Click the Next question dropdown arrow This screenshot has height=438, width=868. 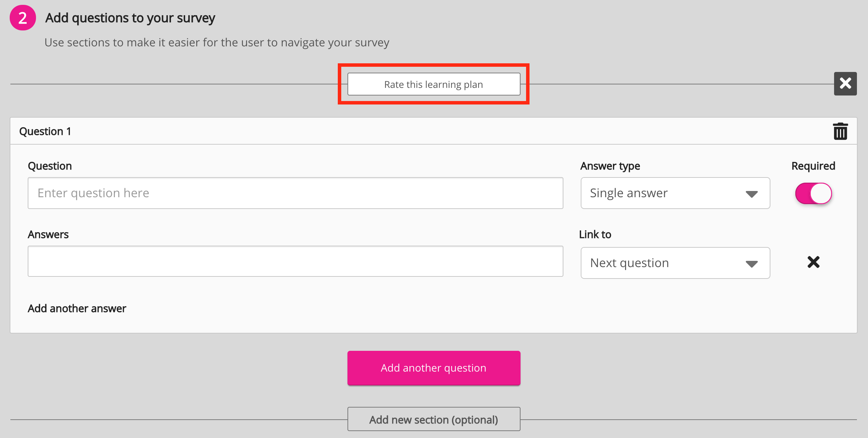751,264
